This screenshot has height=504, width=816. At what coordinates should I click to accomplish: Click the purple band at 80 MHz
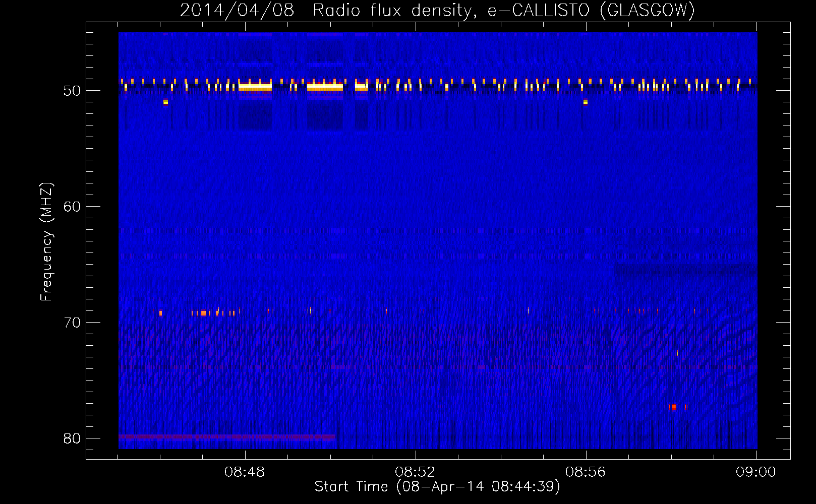click(227, 436)
